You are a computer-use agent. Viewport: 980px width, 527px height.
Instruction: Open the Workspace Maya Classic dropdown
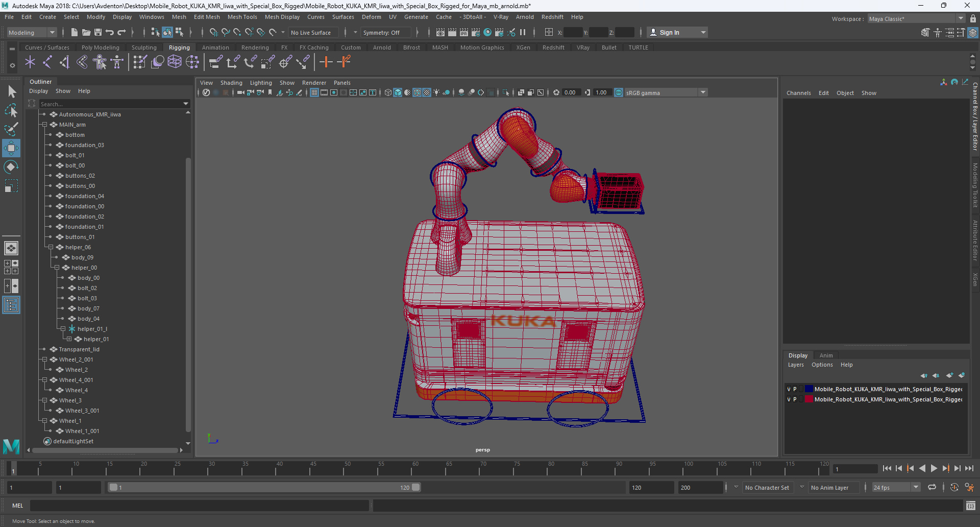click(916, 19)
